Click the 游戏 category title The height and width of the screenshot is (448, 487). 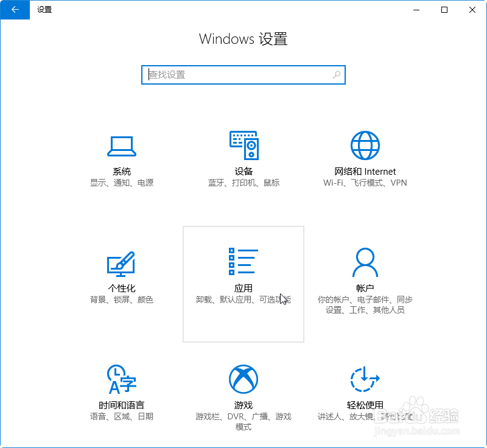(243, 405)
